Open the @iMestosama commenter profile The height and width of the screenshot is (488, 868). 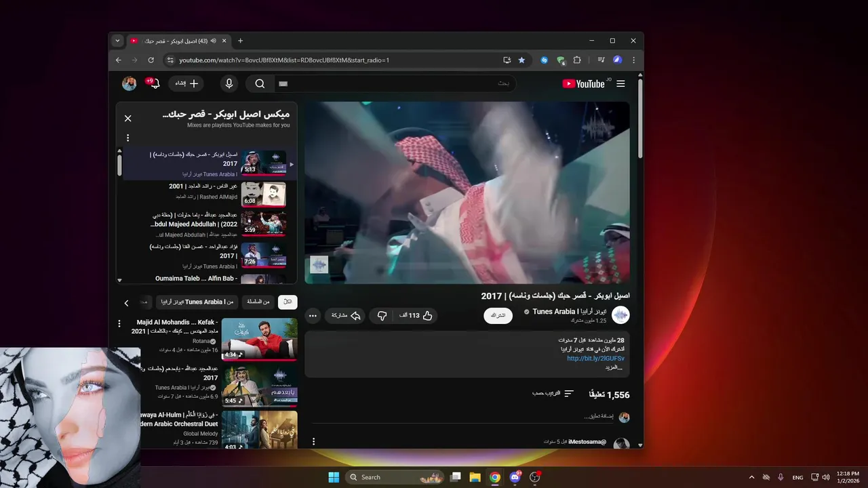(x=587, y=442)
